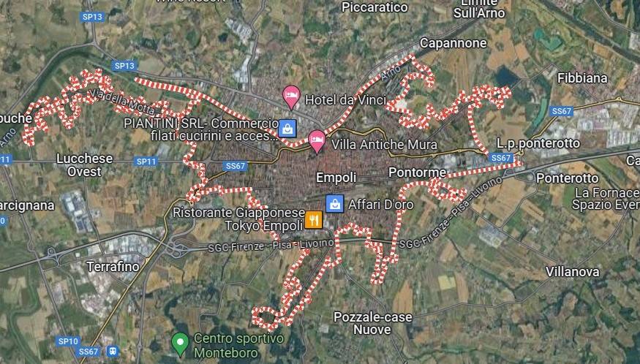The width and height of the screenshot is (640, 364).
Task: Click the Pozzale-case Nuove label
Action: pyautogui.click(x=372, y=323)
